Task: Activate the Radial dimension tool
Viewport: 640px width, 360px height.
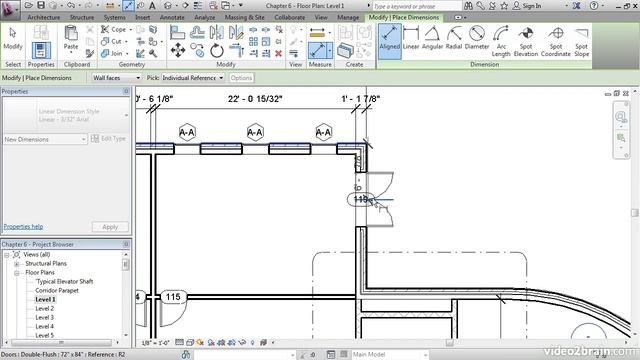Action: 454,38
